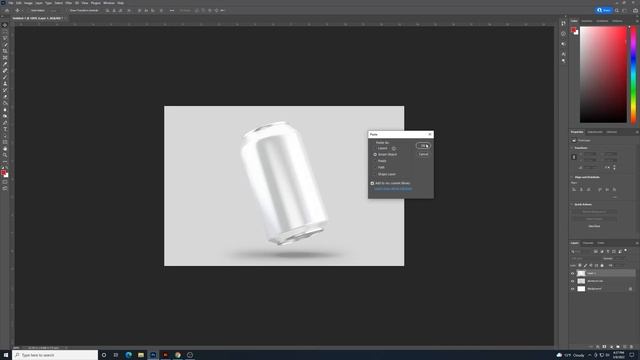Select the Background layer thumbnail
Screen dimensions: 640x360
581,289
